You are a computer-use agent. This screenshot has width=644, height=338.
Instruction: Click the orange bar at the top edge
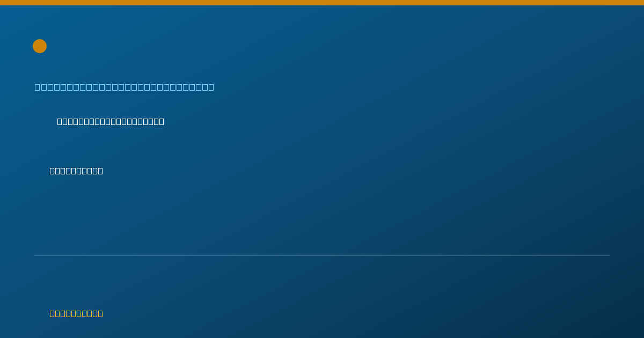[322, 3]
